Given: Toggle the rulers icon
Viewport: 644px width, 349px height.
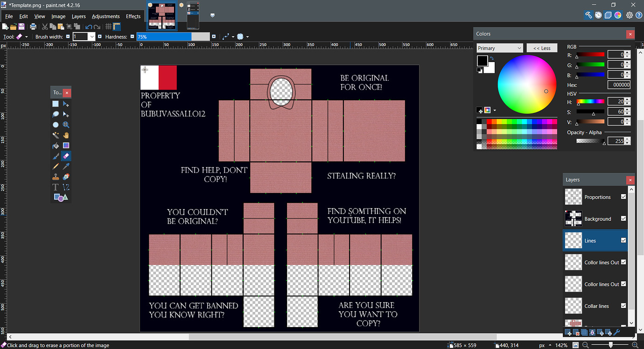Looking at the screenshot, I should pos(117,27).
